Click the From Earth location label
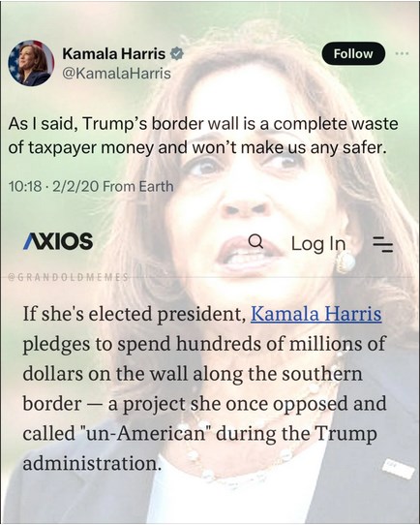 click(x=138, y=187)
